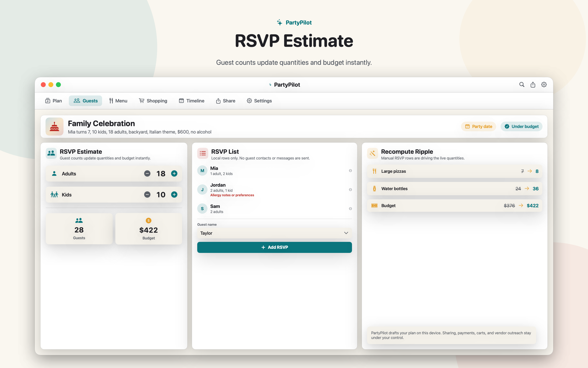The image size is (588, 368).
Task: Click Mia's avatar in RSVP list
Action: (202, 171)
